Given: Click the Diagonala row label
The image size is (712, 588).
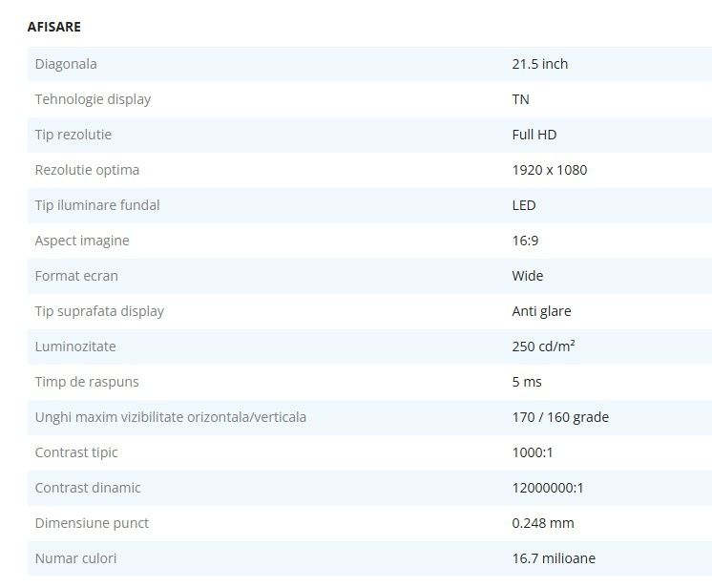Looking at the screenshot, I should 66,64.
